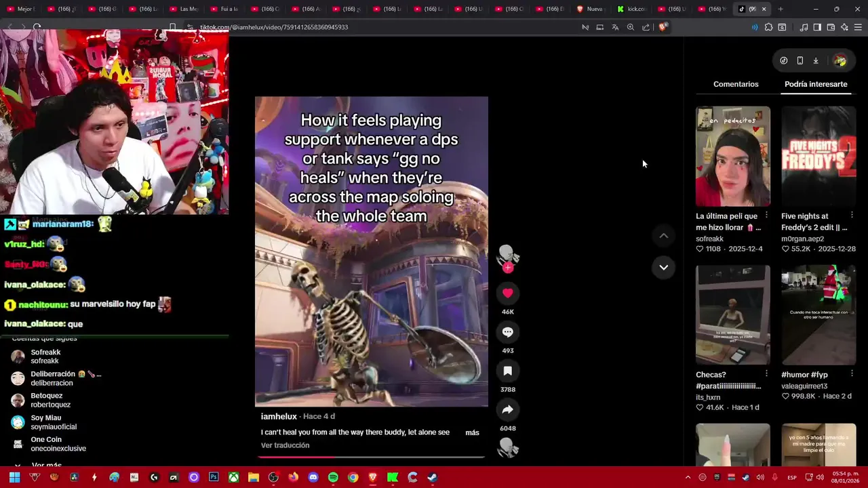Open options for '#humor #fyp' video card
This screenshot has width=868, height=488.
click(x=852, y=374)
